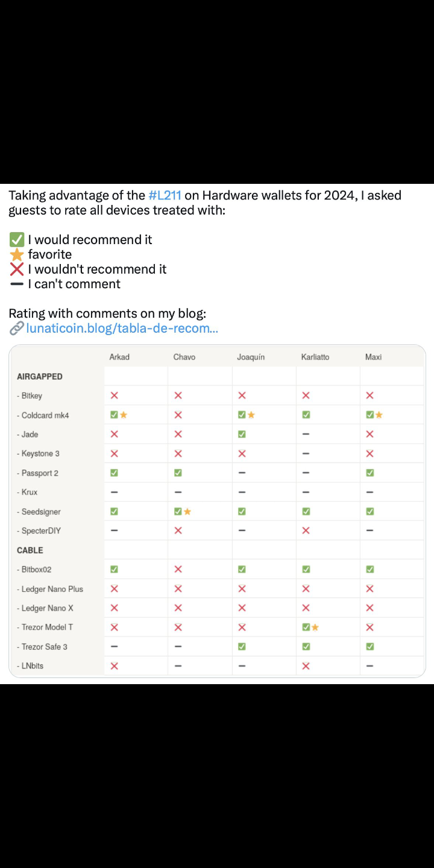Viewport: 434px width, 868px height.
Task: Click the red cross emoji in legend
Action: 17,269
